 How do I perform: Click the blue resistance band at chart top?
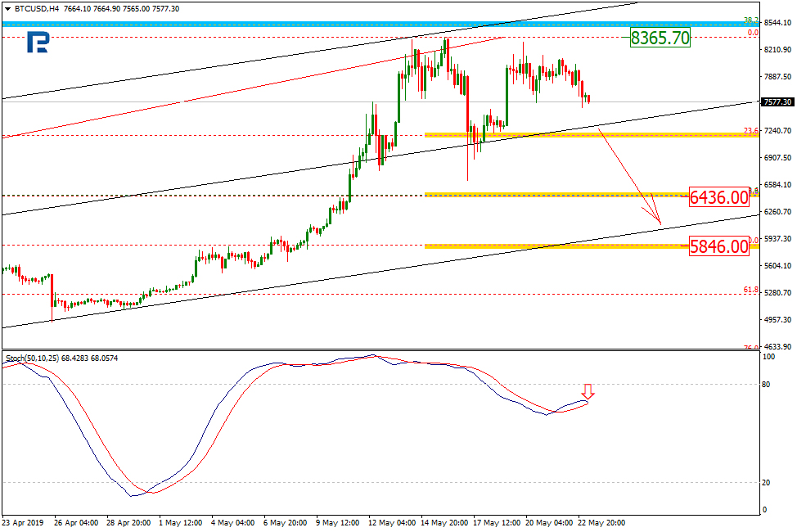[x=376, y=25]
